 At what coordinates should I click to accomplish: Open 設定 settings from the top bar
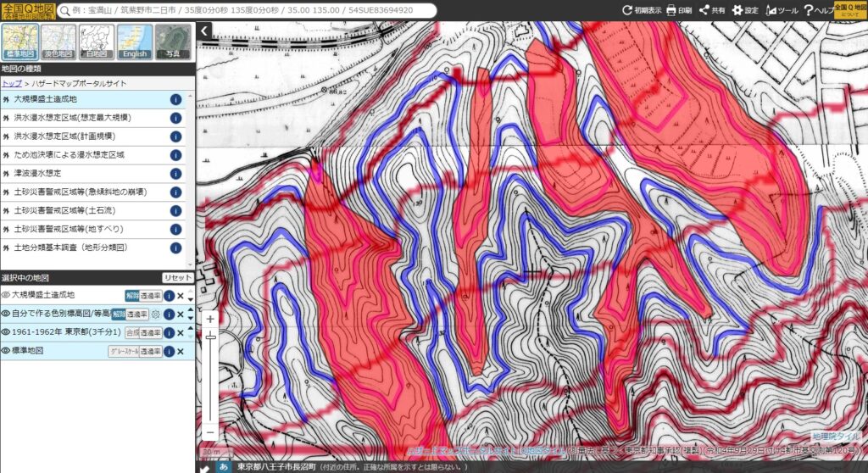(745, 10)
